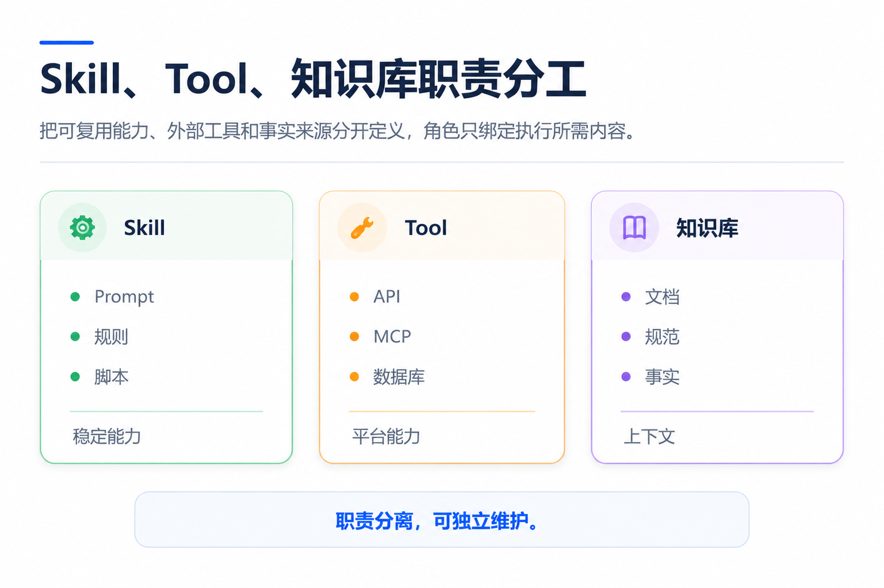
Task: Click the orange wrench Tool icon
Action: [x=362, y=228]
